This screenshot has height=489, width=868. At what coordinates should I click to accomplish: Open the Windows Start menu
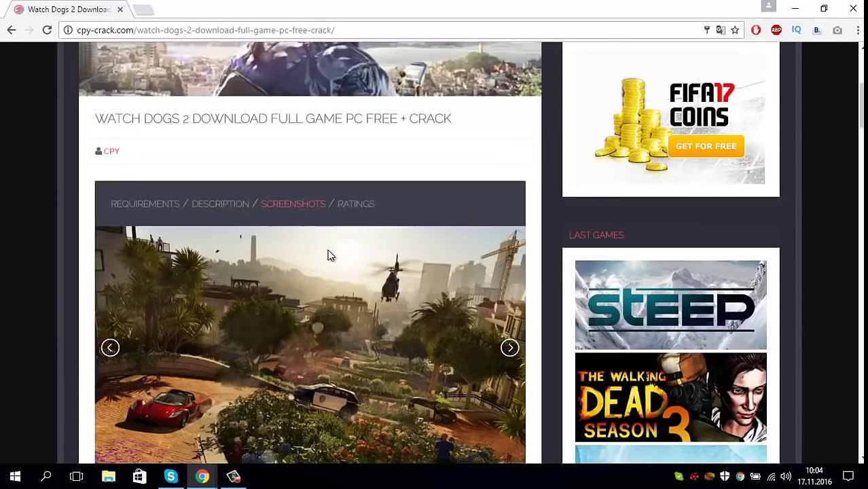click(15, 477)
